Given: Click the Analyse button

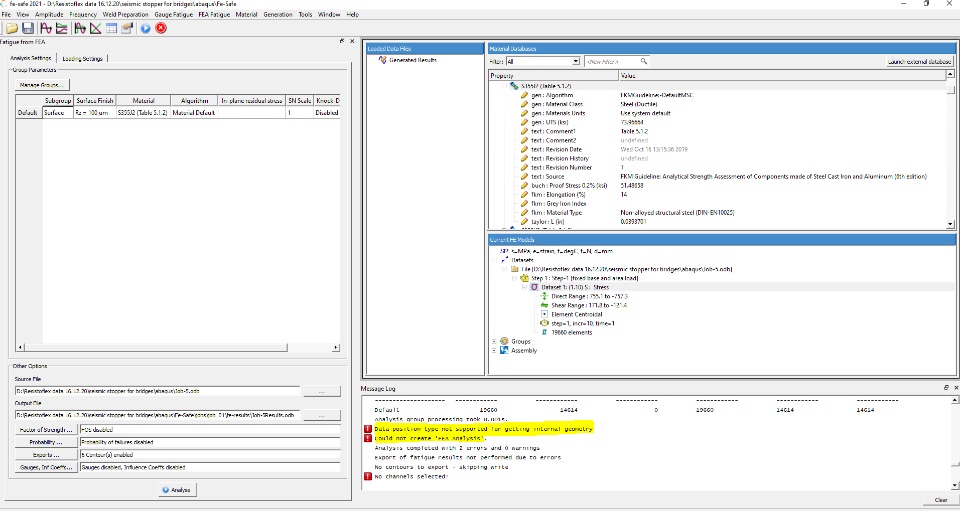Looking at the screenshot, I should tap(178, 490).
